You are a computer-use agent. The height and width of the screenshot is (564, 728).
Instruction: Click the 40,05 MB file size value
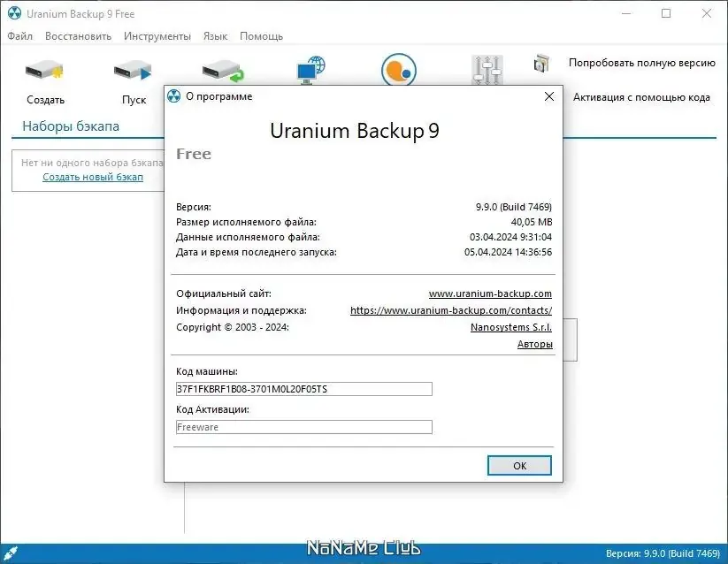[x=531, y=222]
